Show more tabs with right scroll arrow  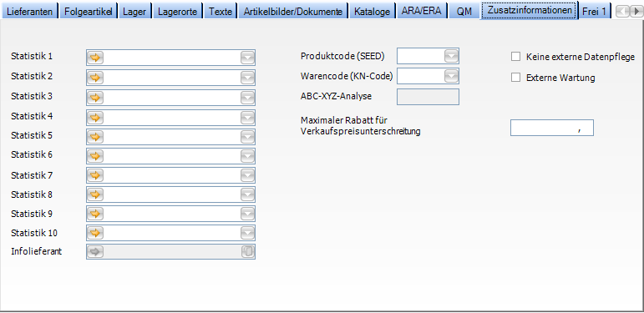tap(636, 11)
